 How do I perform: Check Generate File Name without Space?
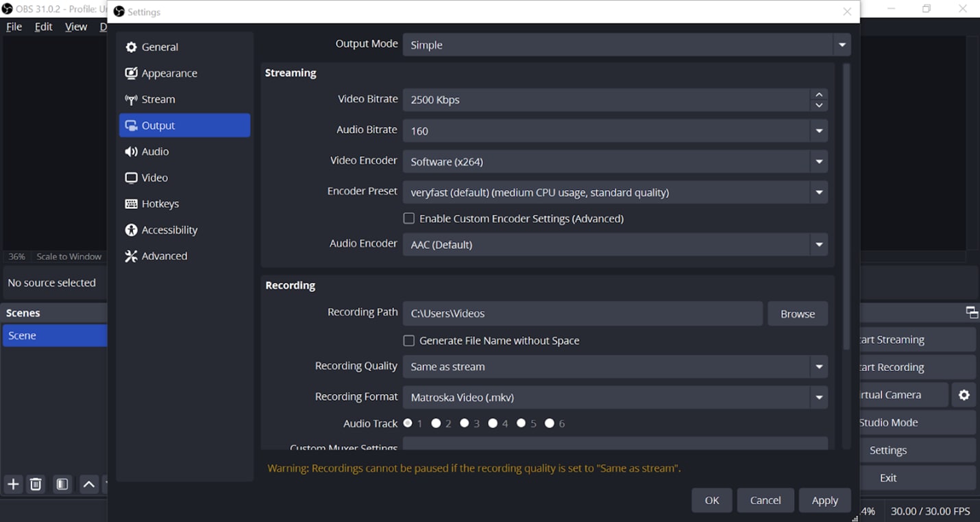409,341
